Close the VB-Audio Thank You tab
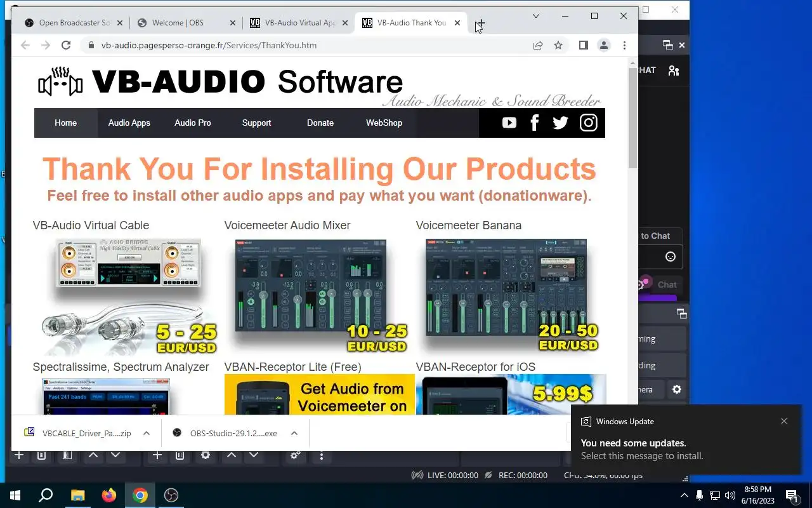The image size is (812, 508). click(457, 23)
